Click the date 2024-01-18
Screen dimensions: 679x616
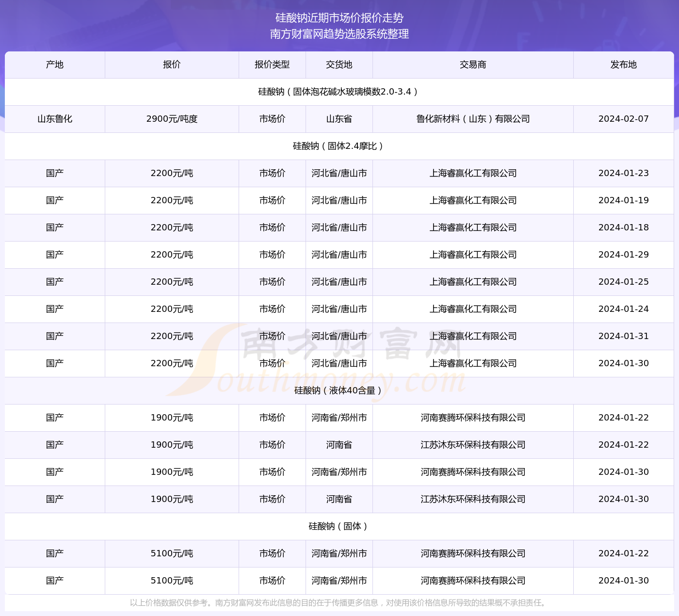tap(624, 227)
